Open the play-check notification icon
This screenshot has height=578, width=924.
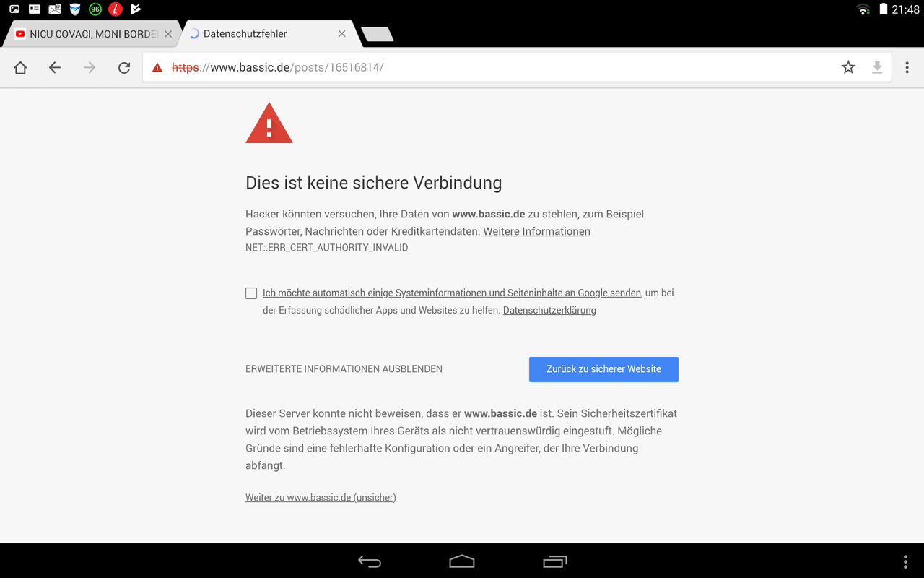tap(136, 9)
